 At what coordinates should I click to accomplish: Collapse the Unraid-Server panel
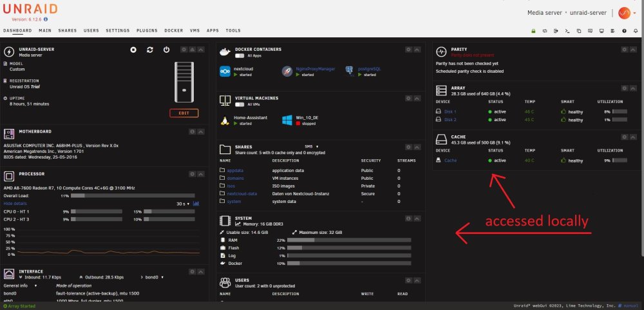point(201,50)
